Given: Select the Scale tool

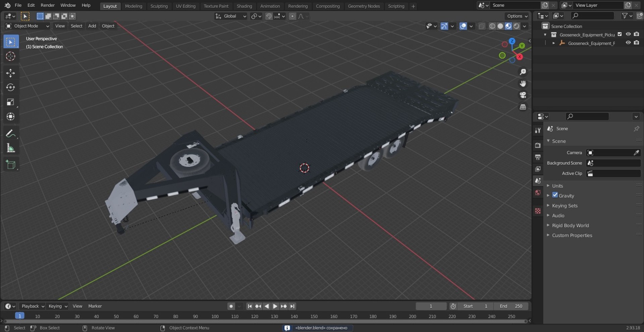Looking at the screenshot, I should click(11, 102).
